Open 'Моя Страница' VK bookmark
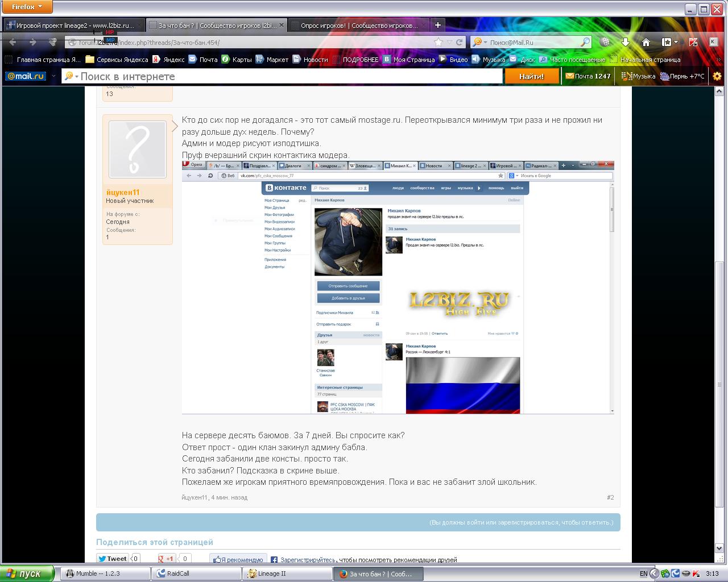Screen dimensions: 728x582 coord(409,59)
